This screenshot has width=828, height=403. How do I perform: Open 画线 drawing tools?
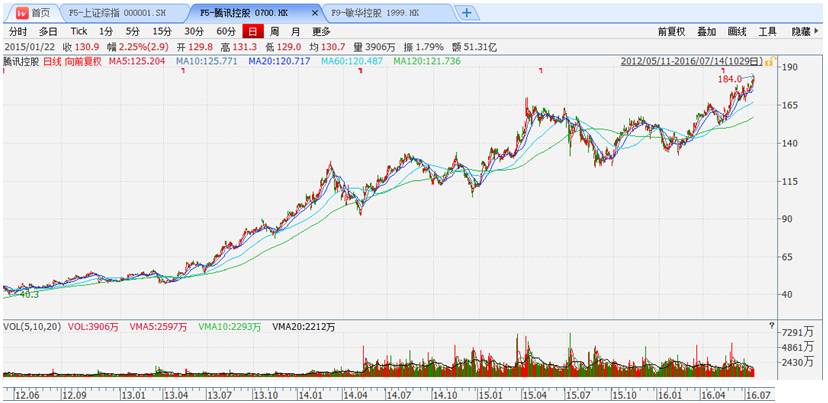click(x=737, y=32)
